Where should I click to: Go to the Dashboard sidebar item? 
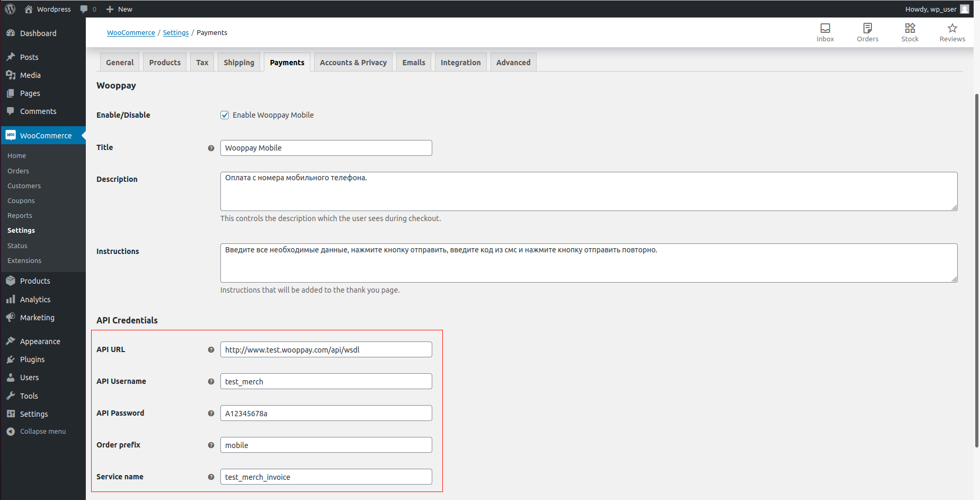click(x=43, y=33)
